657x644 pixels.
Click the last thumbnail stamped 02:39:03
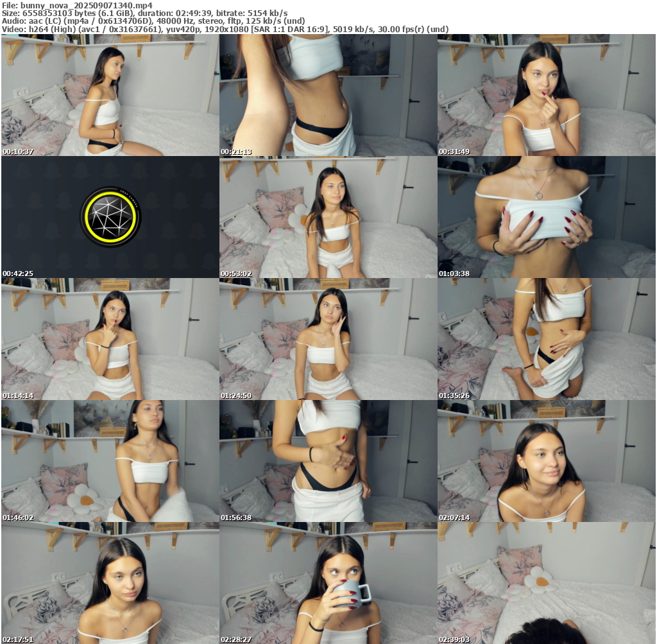547,583
